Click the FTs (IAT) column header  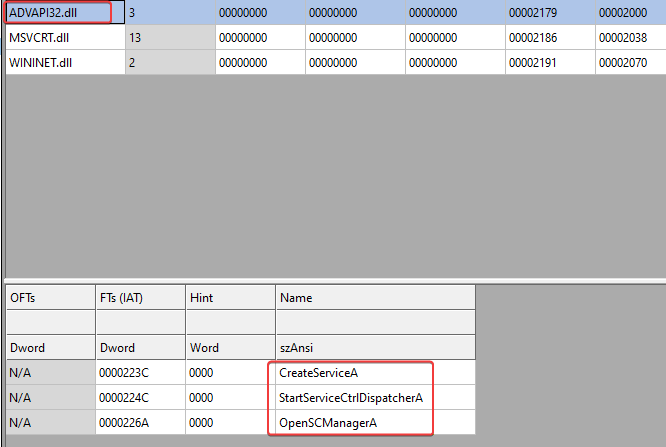pyautogui.click(x=141, y=297)
